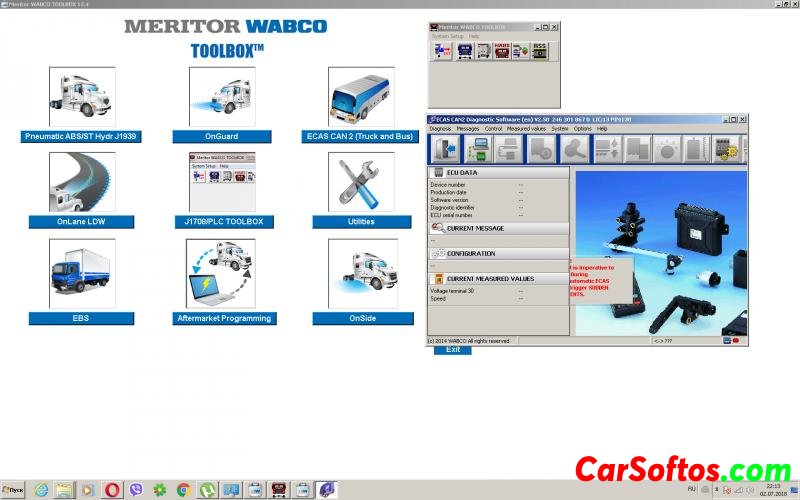Screen dimensions: 800x500
Task: Open the OnSide truck icon
Action: click(361, 273)
